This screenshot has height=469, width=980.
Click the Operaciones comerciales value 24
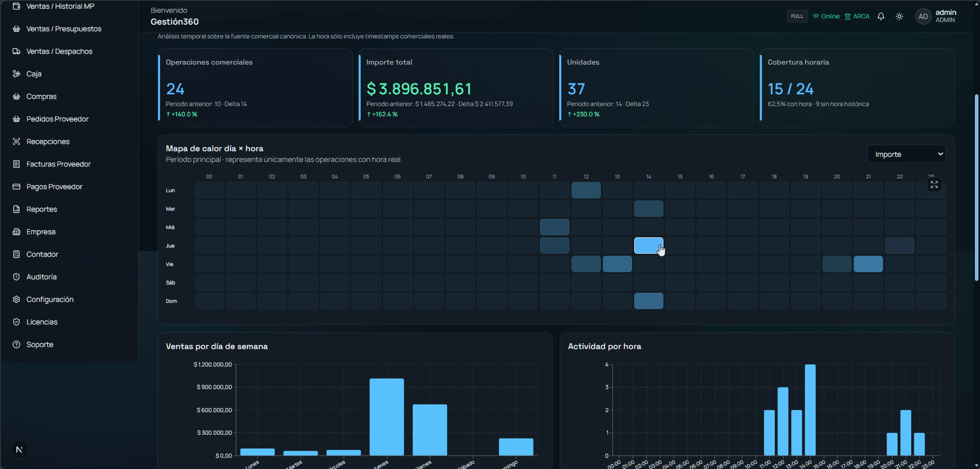[x=175, y=89]
